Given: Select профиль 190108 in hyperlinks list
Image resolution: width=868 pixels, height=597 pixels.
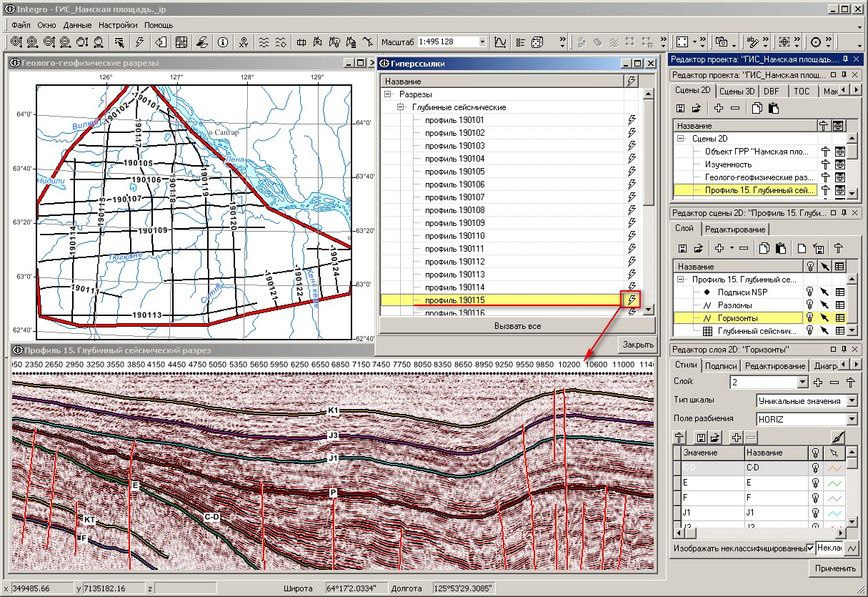Looking at the screenshot, I should (454, 210).
